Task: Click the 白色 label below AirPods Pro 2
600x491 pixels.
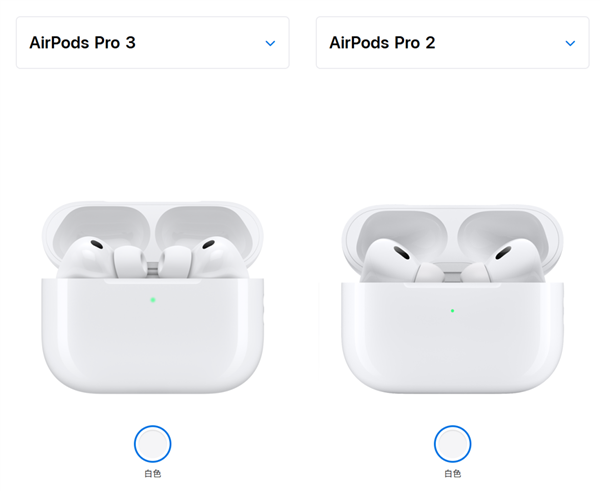Action: click(x=452, y=474)
